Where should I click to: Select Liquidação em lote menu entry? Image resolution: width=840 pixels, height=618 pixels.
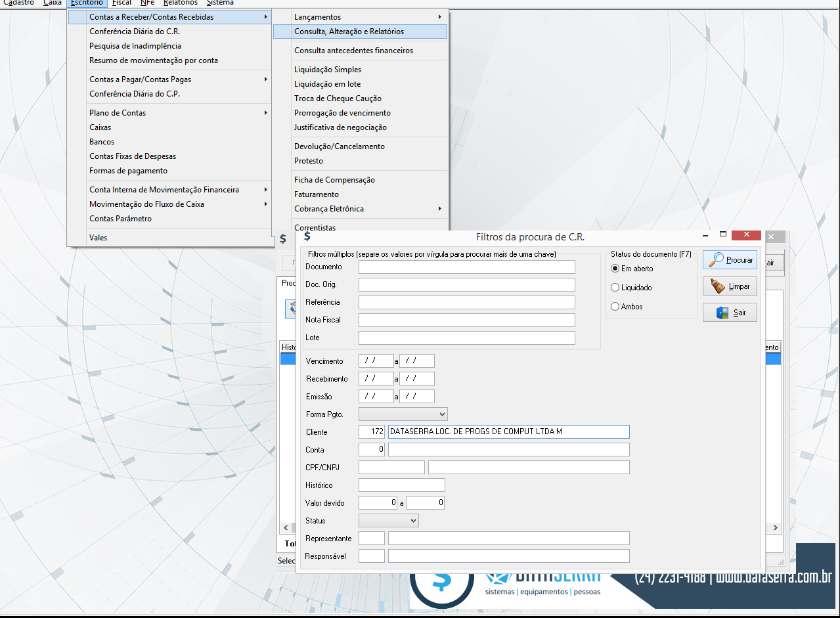pyautogui.click(x=361, y=84)
